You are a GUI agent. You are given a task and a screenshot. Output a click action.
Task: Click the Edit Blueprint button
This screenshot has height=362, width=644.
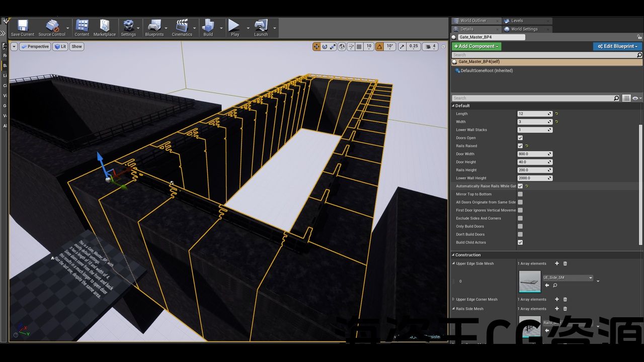coord(618,46)
